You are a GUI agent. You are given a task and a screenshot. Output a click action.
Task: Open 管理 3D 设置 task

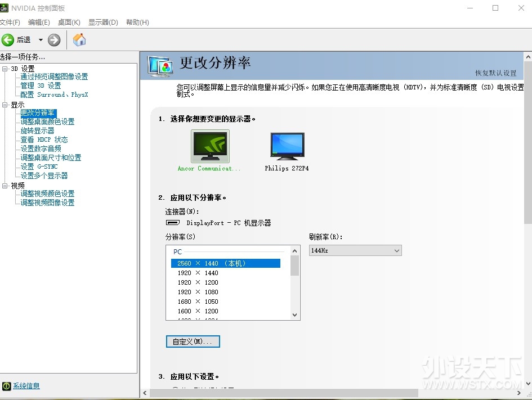[x=41, y=86]
